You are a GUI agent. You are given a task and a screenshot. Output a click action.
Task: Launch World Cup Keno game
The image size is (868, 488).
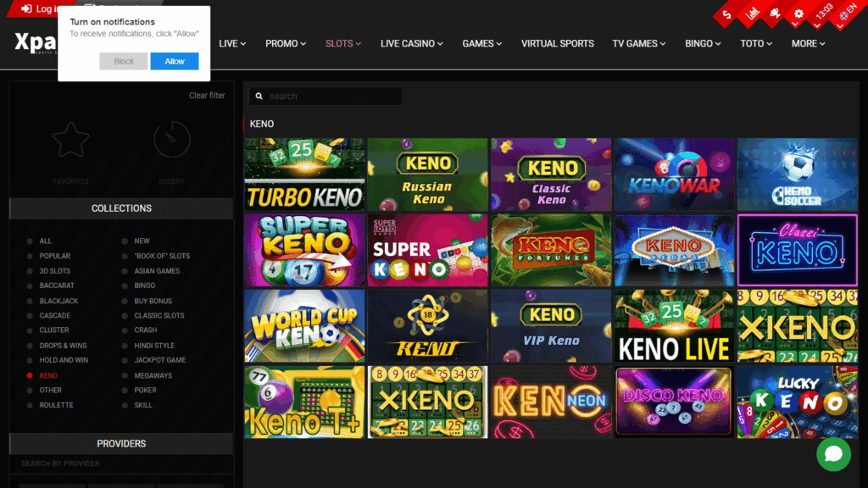[304, 326]
